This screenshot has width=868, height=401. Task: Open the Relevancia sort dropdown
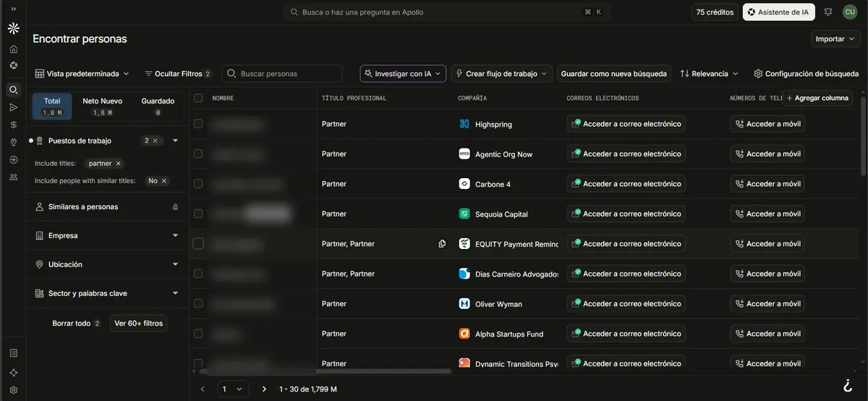tap(710, 74)
